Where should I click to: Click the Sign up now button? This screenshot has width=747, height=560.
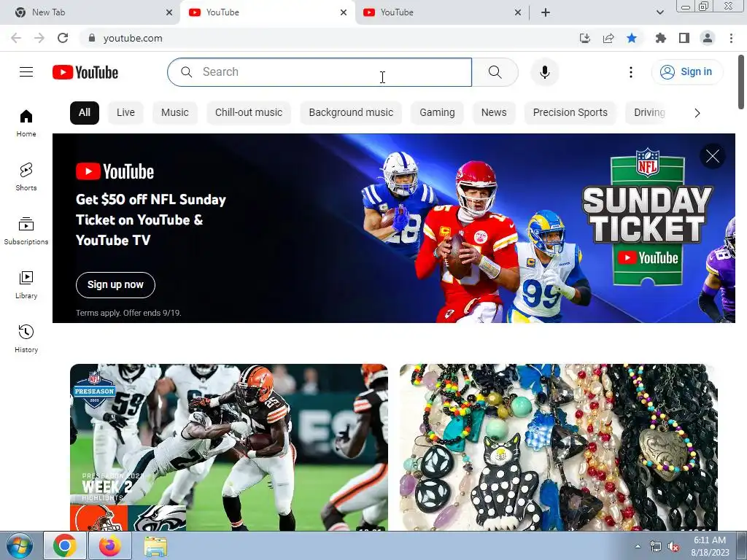pos(115,285)
